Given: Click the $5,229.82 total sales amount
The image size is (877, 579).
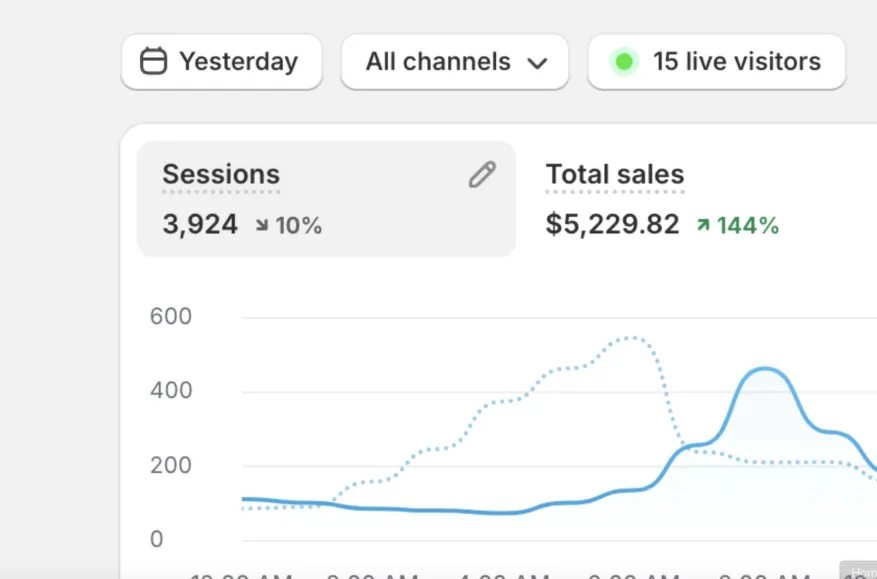Looking at the screenshot, I should pyautogui.click(x=612, y=225).
